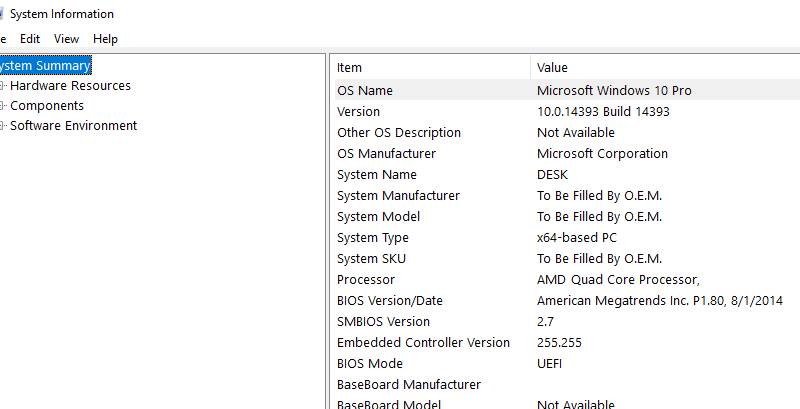Select the BIOS Version/Date row
800x409 pixels.
(567, 300)
